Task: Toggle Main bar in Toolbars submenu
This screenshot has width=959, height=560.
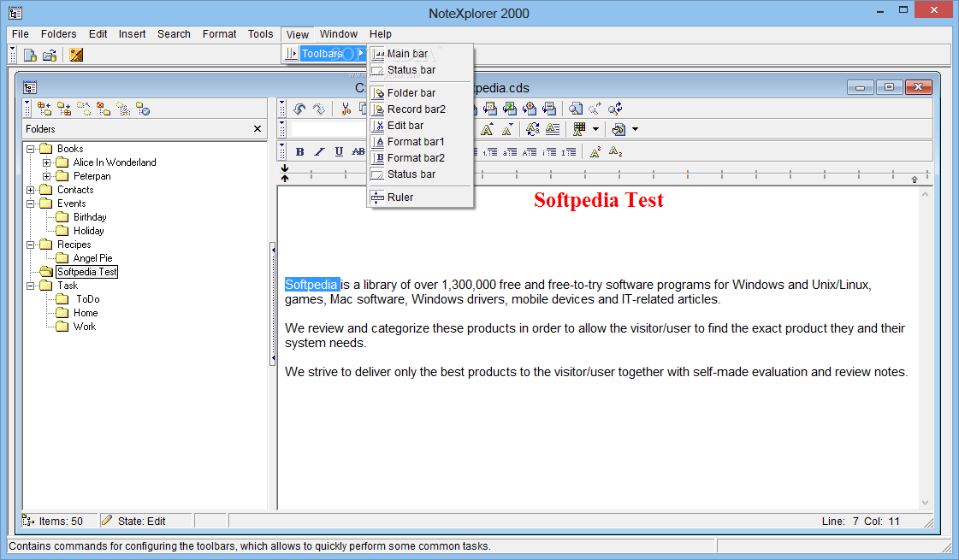Action: [420, 54]
